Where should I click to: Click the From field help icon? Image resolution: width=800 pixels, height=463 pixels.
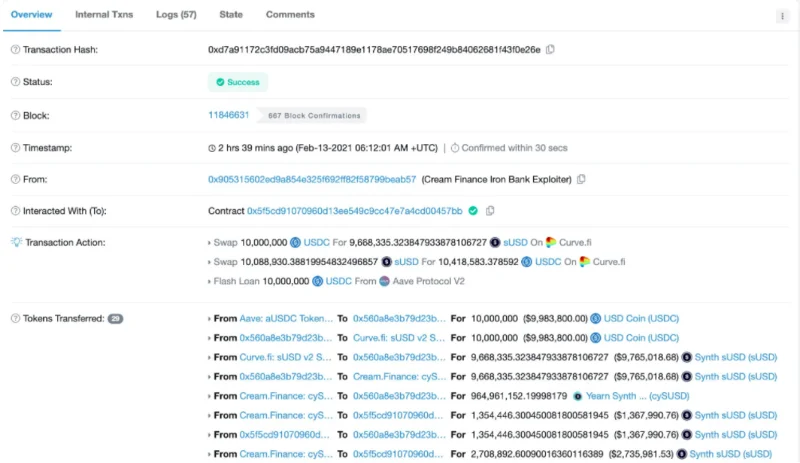pyautogui.click(x=15, y=179)
